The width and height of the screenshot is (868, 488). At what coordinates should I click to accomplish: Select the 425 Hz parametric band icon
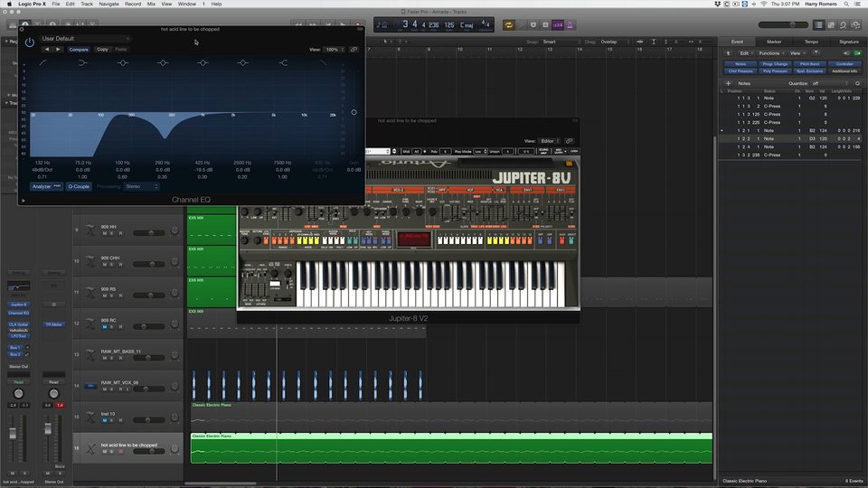pos(203,62)
